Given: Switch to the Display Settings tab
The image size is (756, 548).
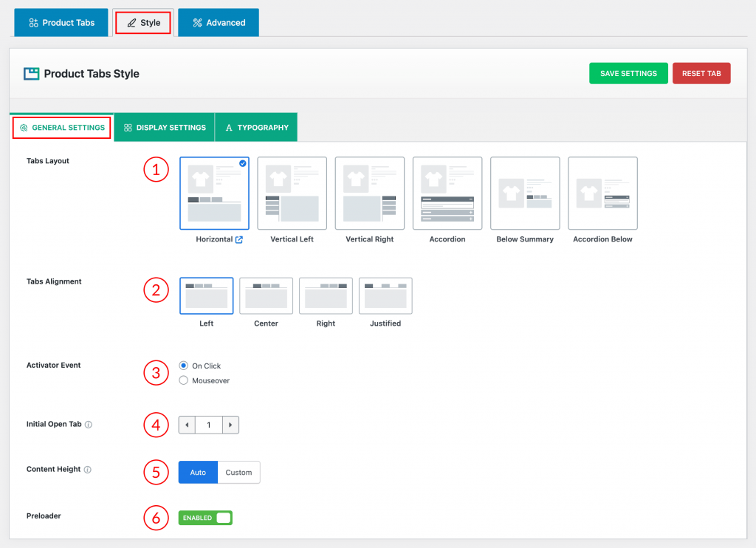Looking at the screenshot, I should [165, 127].
